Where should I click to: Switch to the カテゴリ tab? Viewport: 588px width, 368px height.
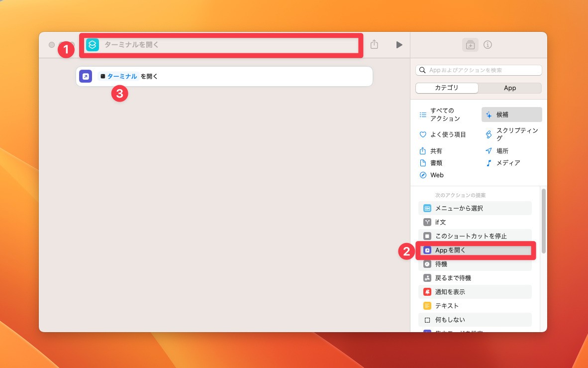click(x=447, y=88)
